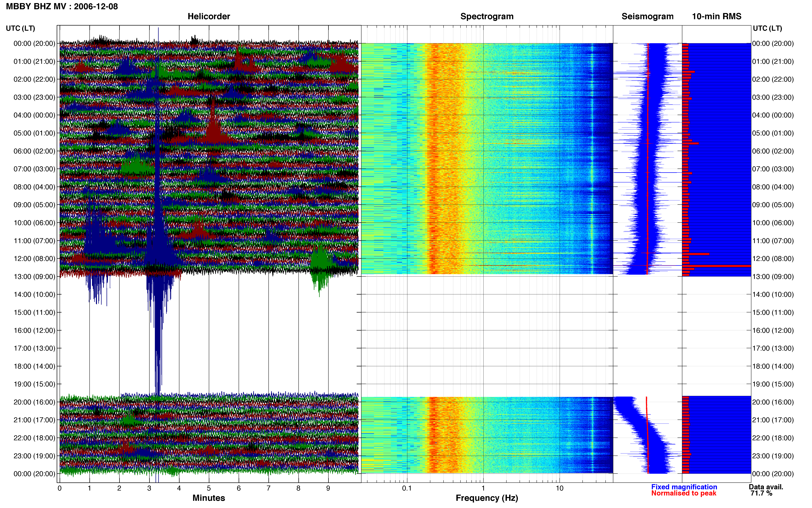
Task: Click the left 'UTC (LT)' axis label
Action: click(x=21, y=29)
